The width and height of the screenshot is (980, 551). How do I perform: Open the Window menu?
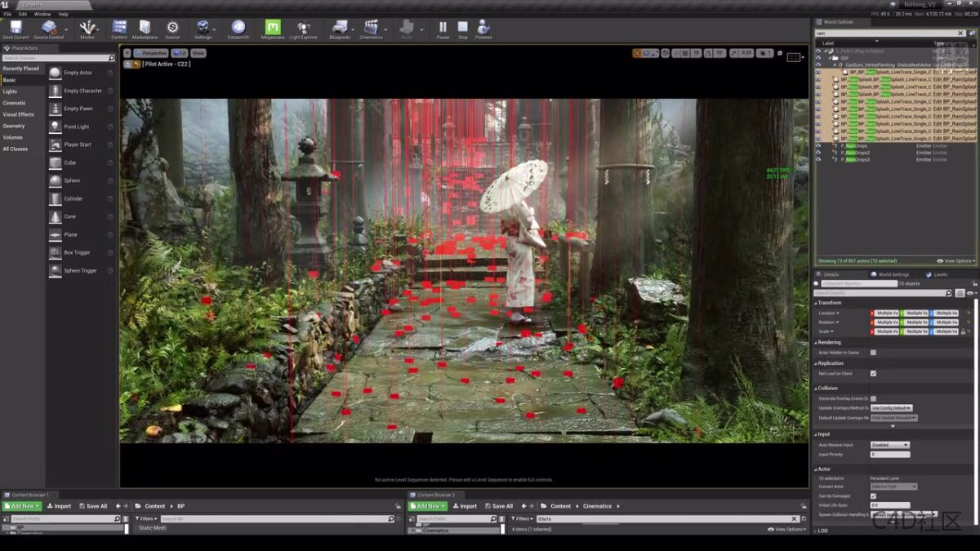(42, 14)
